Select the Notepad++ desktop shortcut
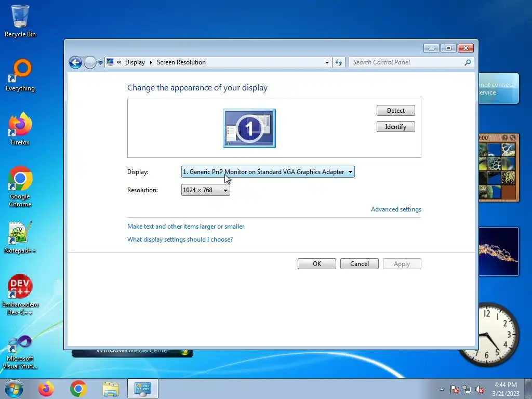This screenshot has width=532, height=399. [20, 237]
